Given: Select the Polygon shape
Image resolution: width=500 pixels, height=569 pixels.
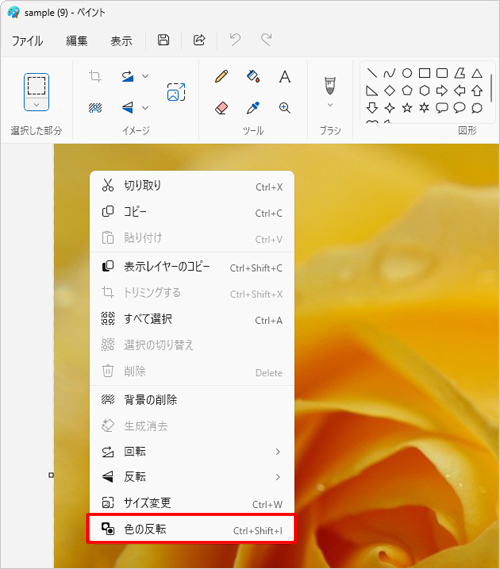Looking at the screenshot, I should pos(459,73).
